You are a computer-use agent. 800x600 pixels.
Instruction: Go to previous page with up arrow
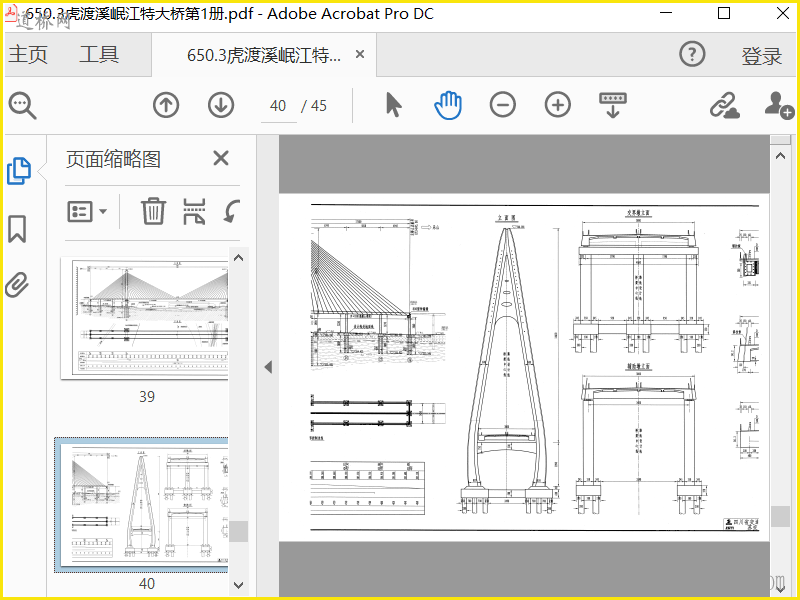166,105
